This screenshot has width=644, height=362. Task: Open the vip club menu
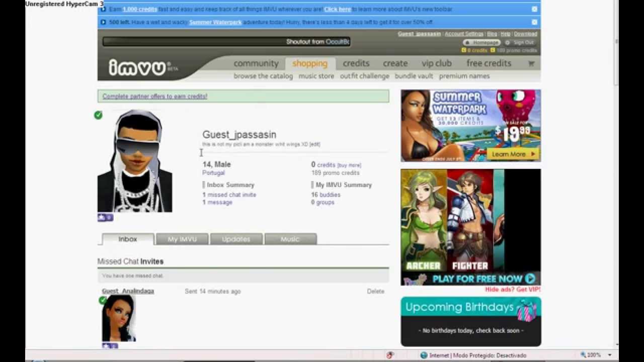[437, 63]
